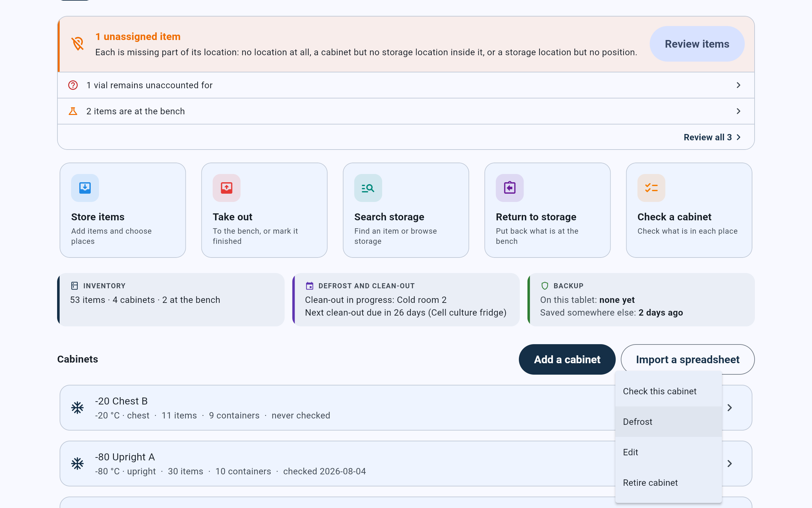Click the Store items download icon
This screenshot has height=508, width=812.
pos(85,188)
